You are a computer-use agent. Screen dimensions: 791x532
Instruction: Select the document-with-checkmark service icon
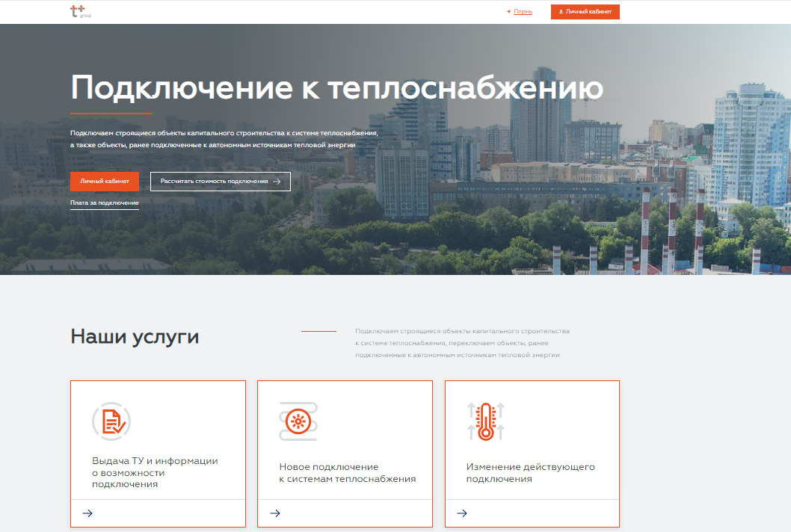(110, 420)
